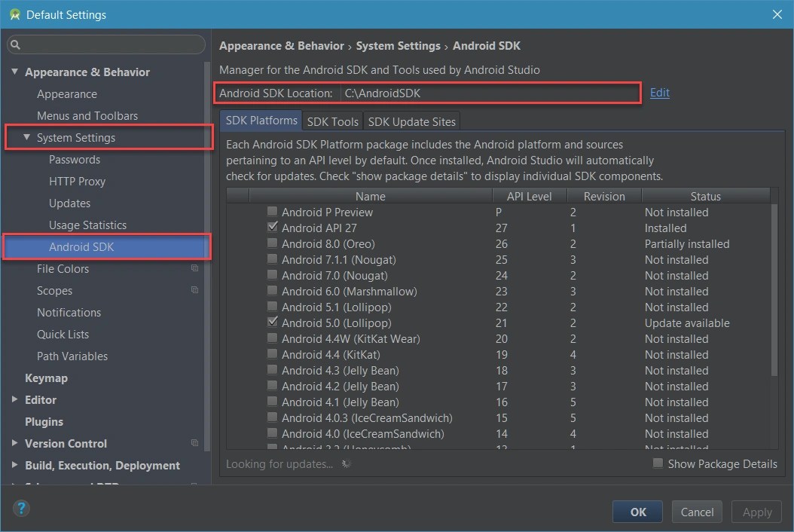Uncheck the Android API 27 checkbox

(x=272, y=227)
